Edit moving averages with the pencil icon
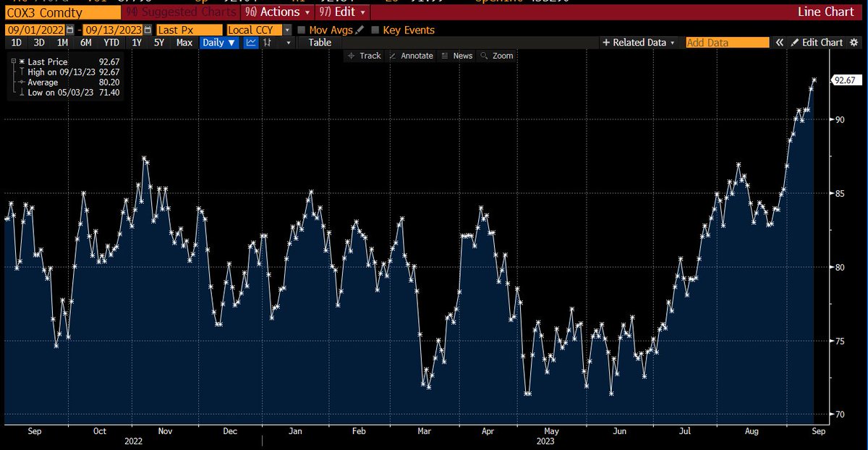 (359, 30)
